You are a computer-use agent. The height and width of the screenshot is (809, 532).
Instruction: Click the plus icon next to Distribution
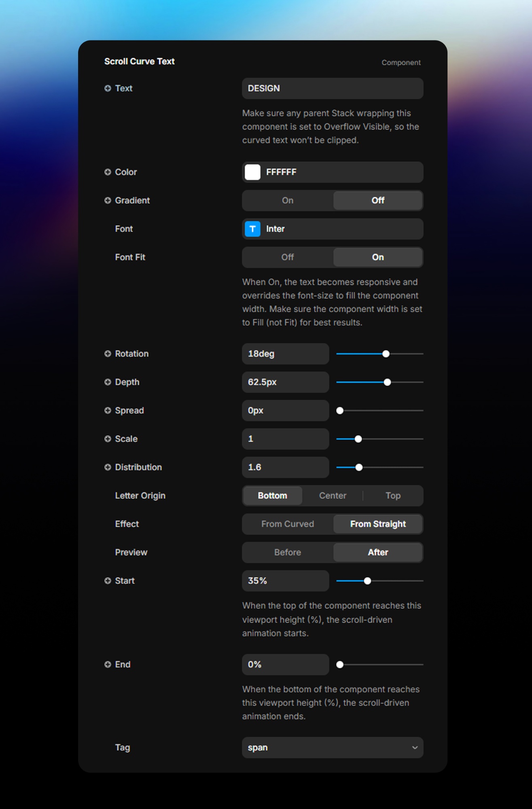pos(108,467)
